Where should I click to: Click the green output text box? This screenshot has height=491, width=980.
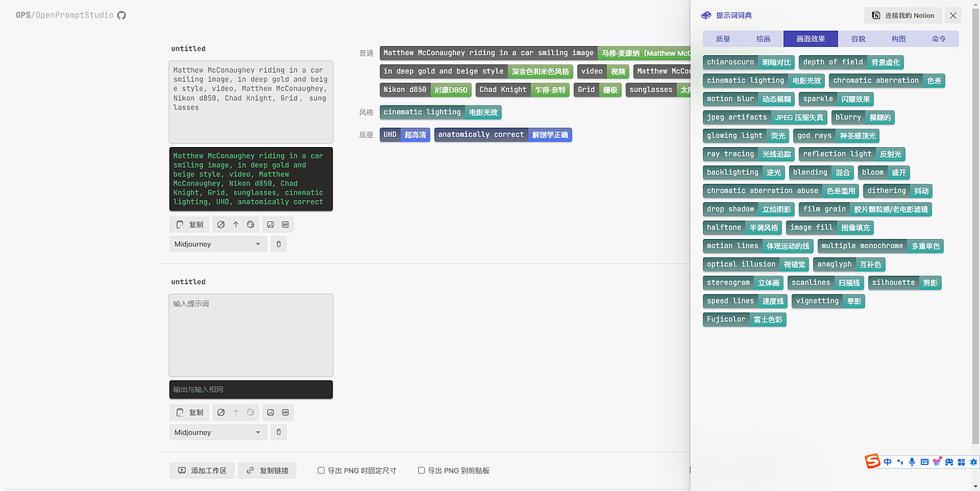coord(251,179)
